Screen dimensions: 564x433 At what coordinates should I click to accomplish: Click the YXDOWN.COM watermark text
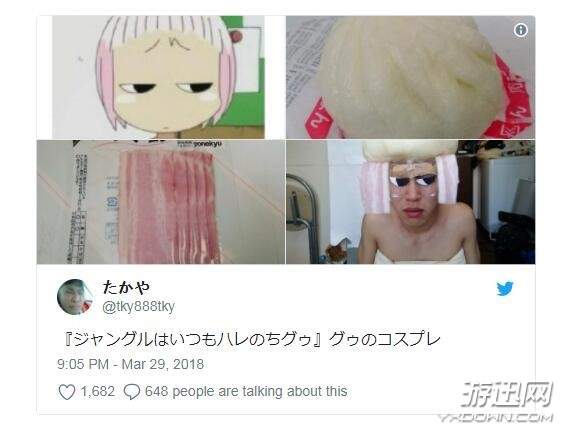(496, 418)
